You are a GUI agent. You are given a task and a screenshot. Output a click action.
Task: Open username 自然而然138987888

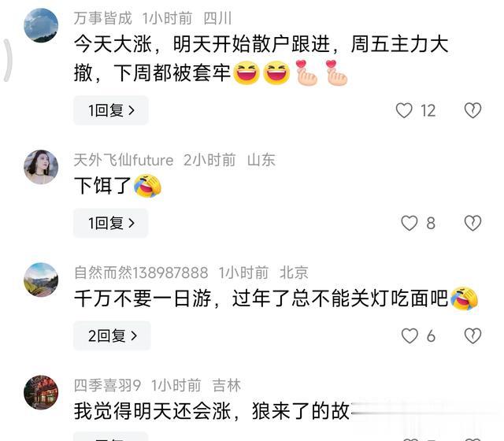[x=141, y=272]
